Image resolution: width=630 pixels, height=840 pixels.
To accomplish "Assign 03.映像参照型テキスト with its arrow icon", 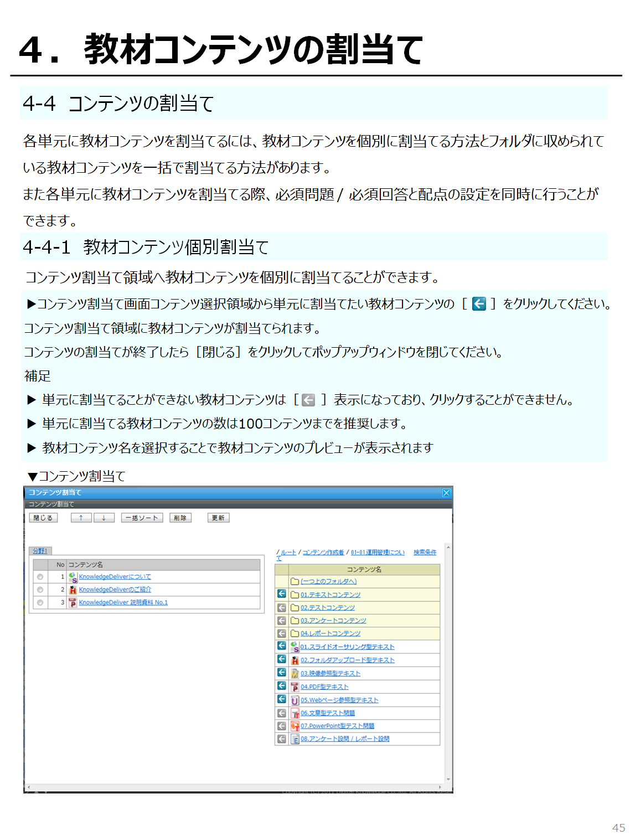I will point(282,673).
